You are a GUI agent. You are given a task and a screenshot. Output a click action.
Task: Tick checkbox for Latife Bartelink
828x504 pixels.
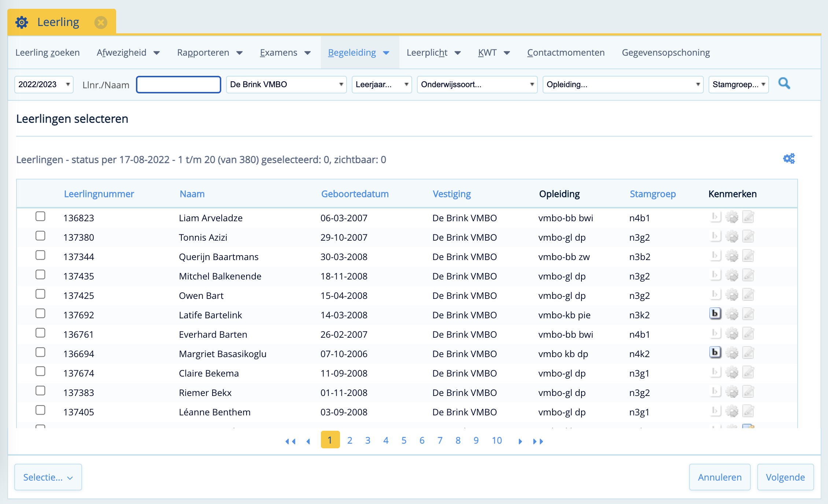tap(40, 314)
